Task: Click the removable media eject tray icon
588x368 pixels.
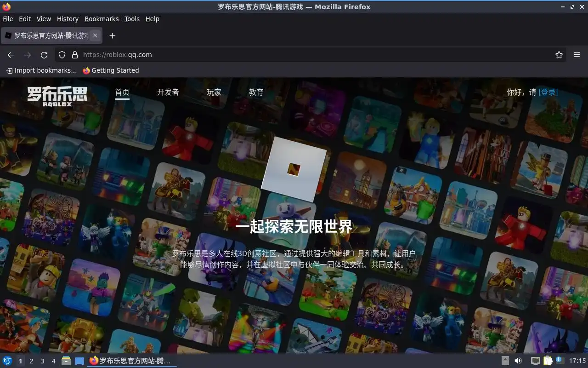Action: (505, 361)
